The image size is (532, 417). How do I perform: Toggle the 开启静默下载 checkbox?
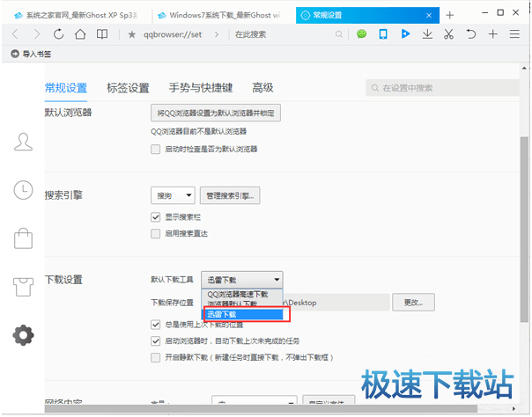(155, 357)
